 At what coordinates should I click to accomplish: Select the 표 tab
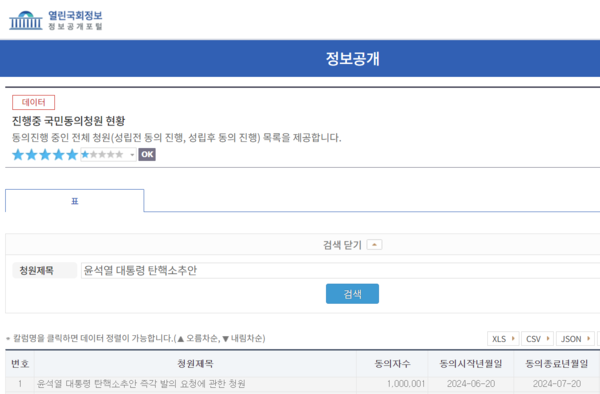coord(75,201)
